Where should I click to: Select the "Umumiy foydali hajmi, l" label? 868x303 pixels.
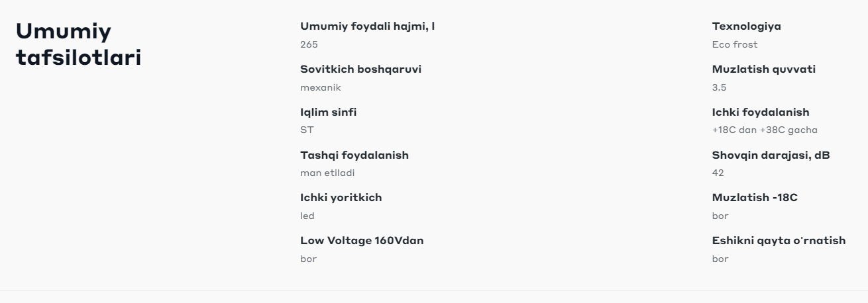click(x=367, y=26)
